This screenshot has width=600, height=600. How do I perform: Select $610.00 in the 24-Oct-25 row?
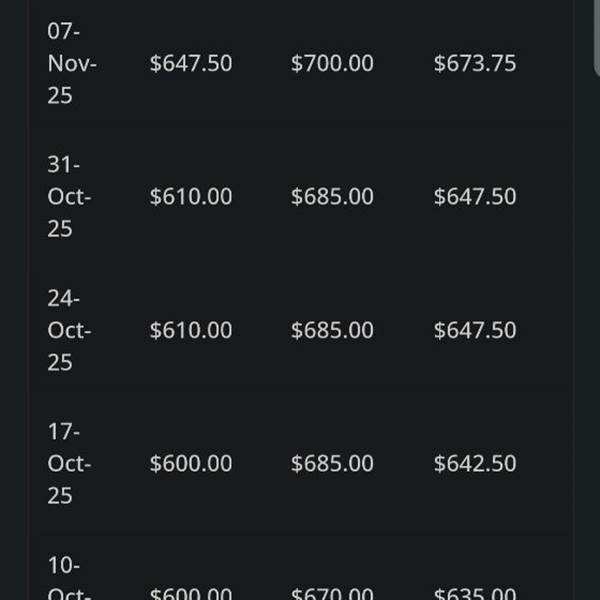coord(190,330)
